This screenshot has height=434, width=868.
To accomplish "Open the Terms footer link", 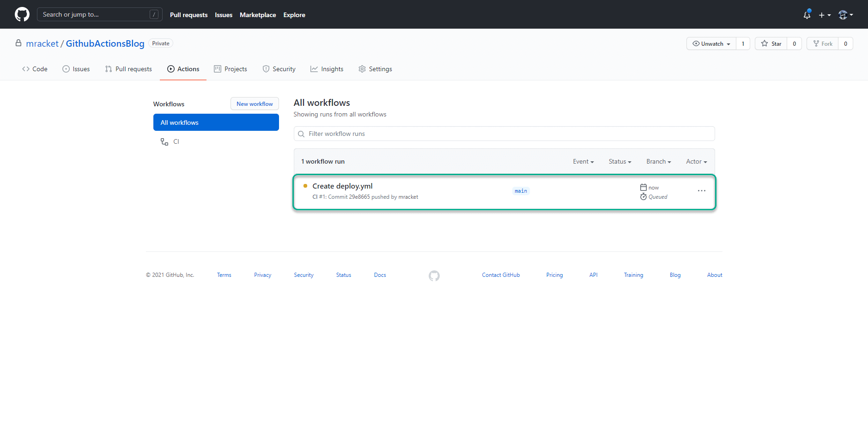I will pyautogui.click(x=224, y=275).
